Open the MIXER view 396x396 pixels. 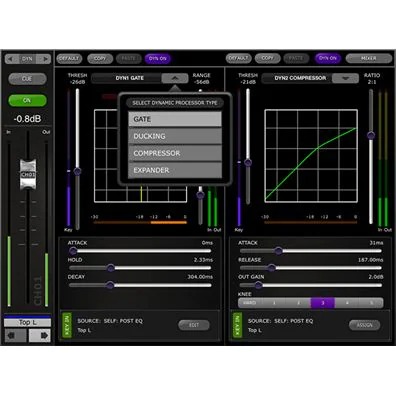[369, 58]
